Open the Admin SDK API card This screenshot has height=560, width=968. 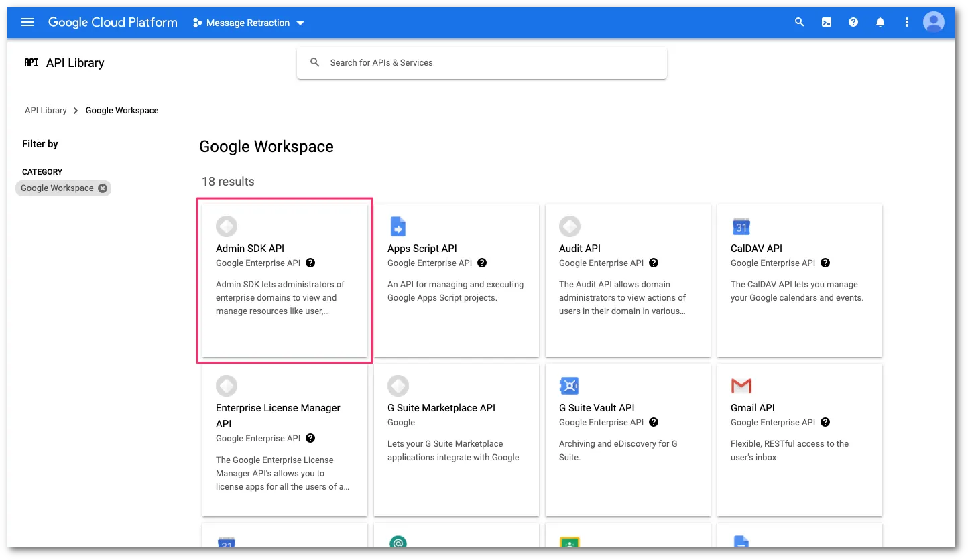pyautogui.click(x=284, y=280)
